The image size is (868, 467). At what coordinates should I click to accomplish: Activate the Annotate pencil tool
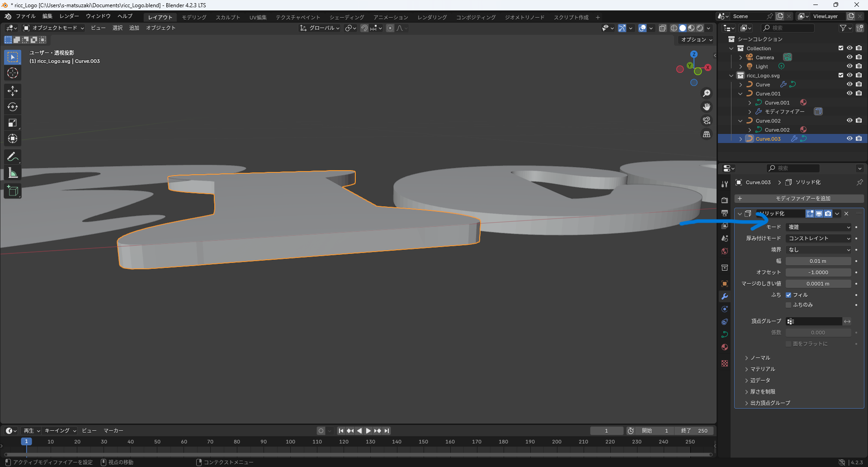tap(13, 157)
